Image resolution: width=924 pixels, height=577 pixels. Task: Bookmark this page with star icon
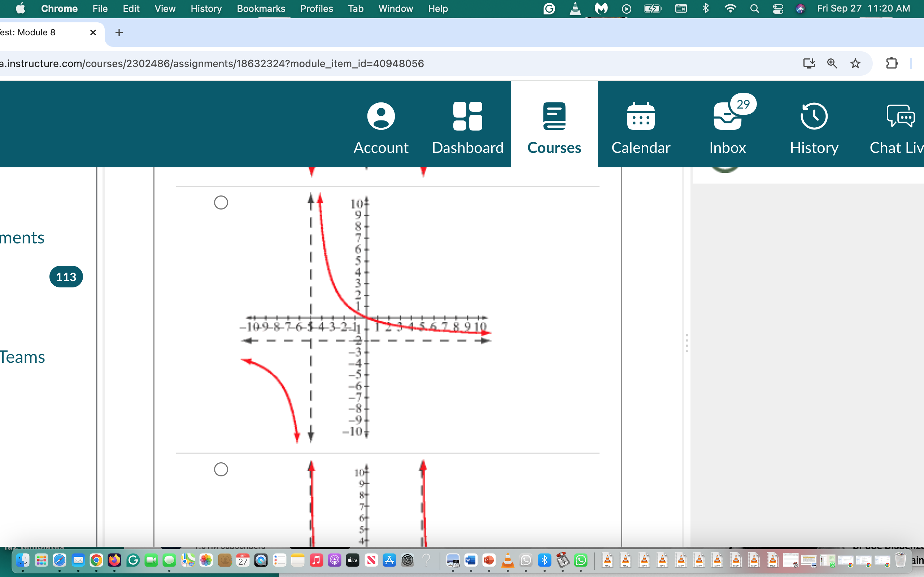(x=855, y=63)
